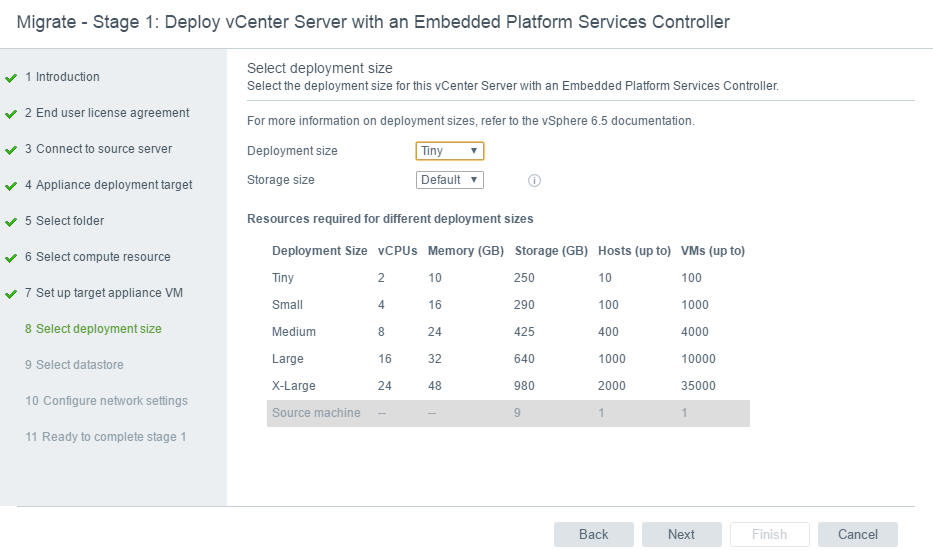The image size is (933, 559).
Task: Click the Storage (GB) column header
Action: click(x=551, y=251)
